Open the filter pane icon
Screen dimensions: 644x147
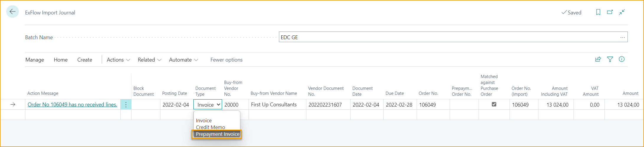point(610,59)
